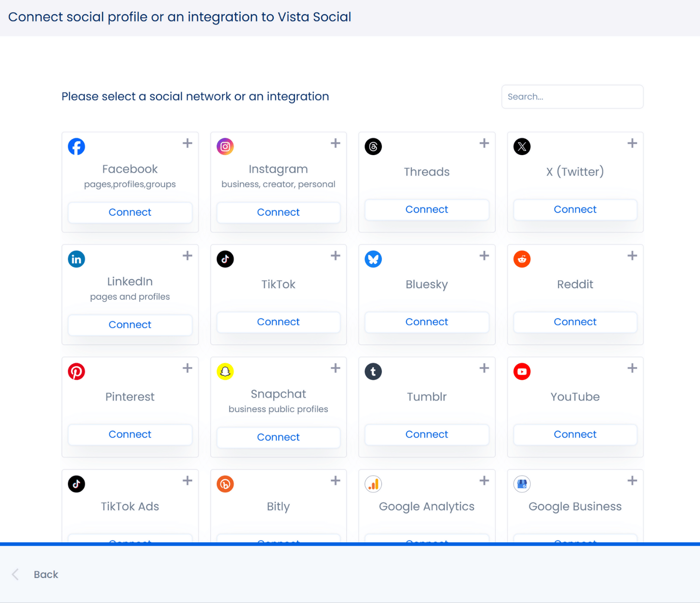Click the Google Analytics chart icon
700x603 pixels.
pyautogui.click(x=373, y=484)
